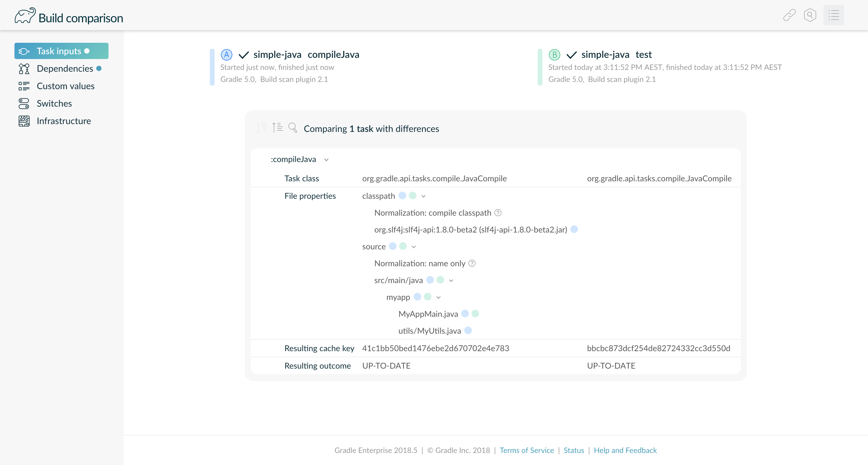Switch to the Dependencies section
Screen dimensions: 868x465
(65, 69)
